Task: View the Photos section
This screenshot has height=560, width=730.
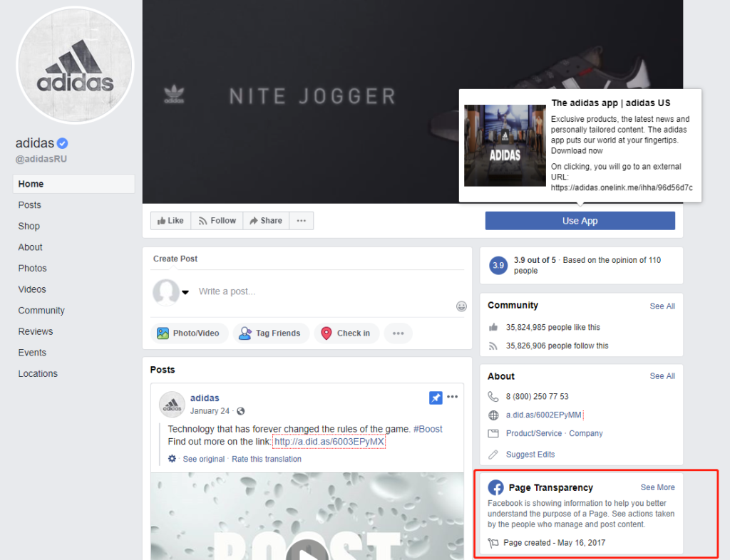Action: coord(32,269)
